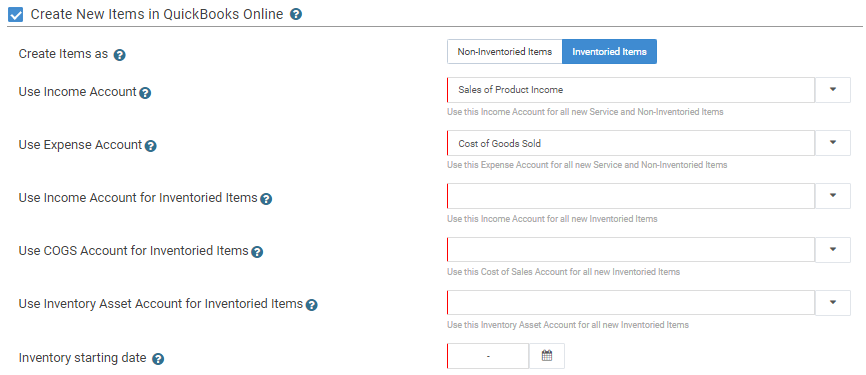866x375 pixels.
Task: Expand Sales of Product Income dropdown arrow
Action: (833, 89)
